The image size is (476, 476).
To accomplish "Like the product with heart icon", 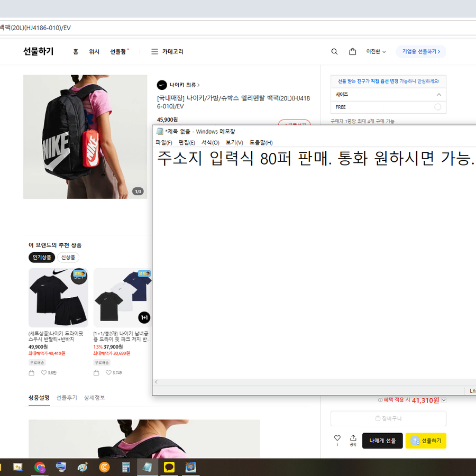I will [337, 438].
